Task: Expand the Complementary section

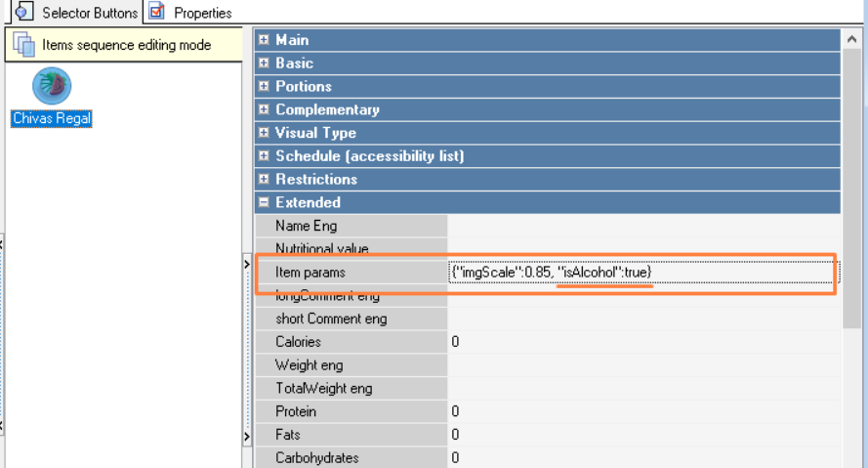Action: click(264, 109)
